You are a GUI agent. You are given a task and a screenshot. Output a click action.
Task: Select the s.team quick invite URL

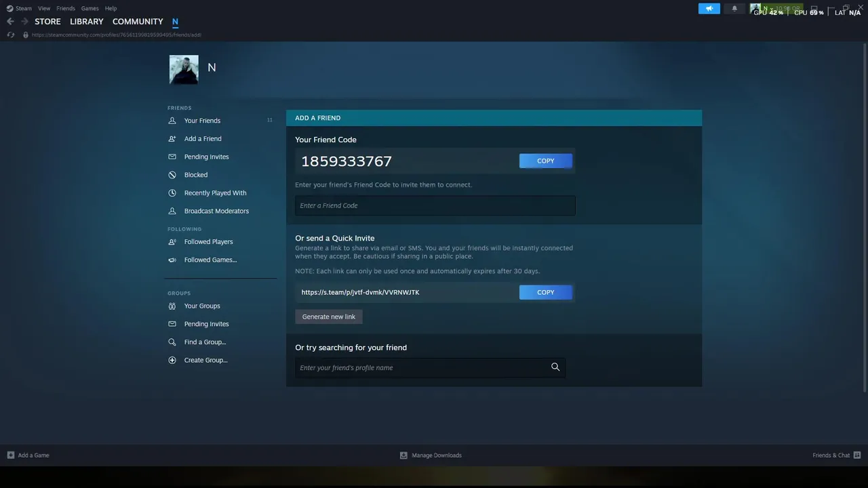(360, 292)
